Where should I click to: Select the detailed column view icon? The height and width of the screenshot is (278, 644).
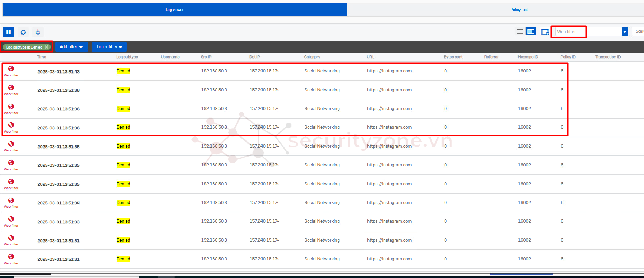pos(531,31)
